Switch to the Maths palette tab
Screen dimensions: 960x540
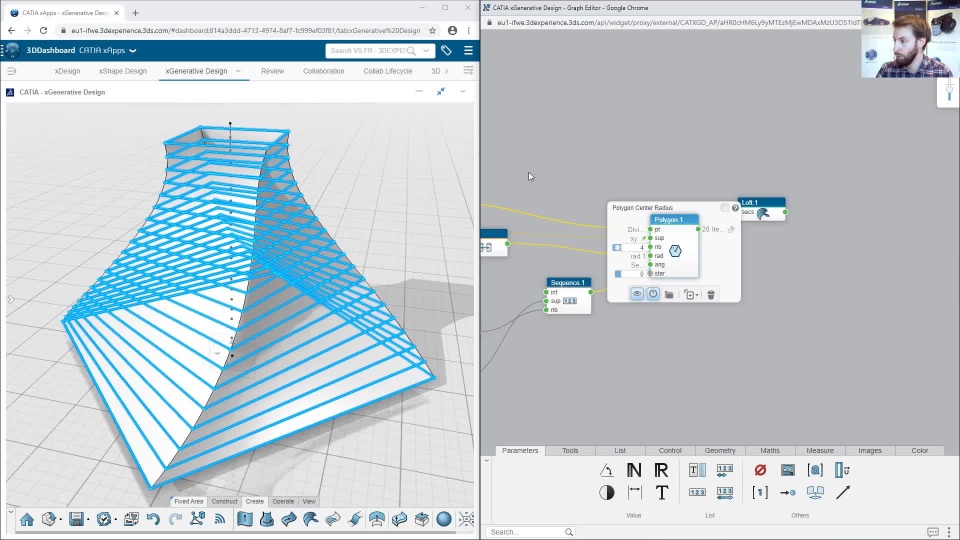pos(770,451)
